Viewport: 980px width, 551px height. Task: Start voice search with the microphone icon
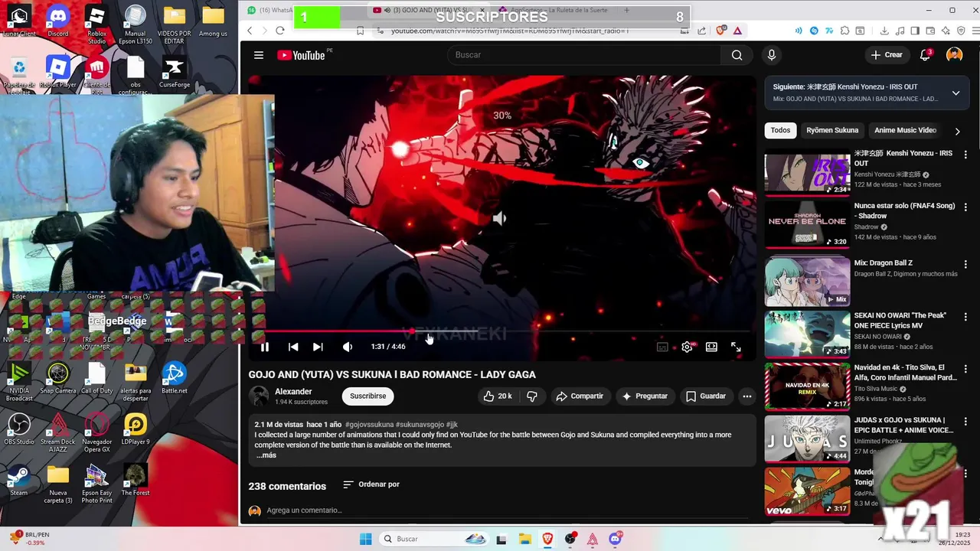771,55
